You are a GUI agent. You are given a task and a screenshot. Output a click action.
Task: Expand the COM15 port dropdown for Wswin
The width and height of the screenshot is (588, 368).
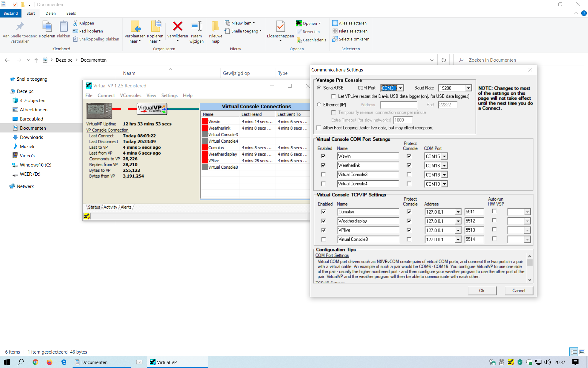[x=444, y=156]
